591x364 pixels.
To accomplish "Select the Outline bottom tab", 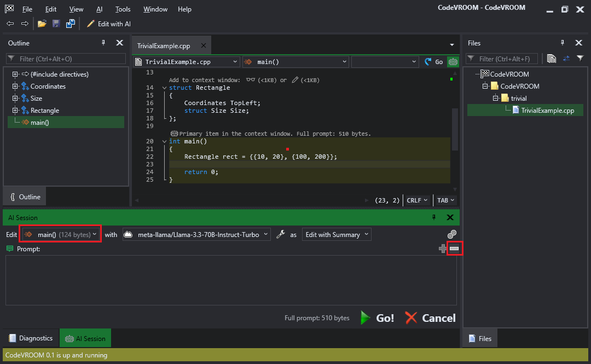I will coord(25,197).
